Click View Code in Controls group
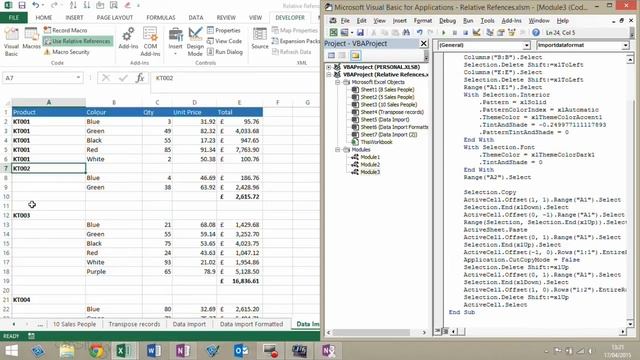This screenshot has height=360, width=640. point(224,41)
